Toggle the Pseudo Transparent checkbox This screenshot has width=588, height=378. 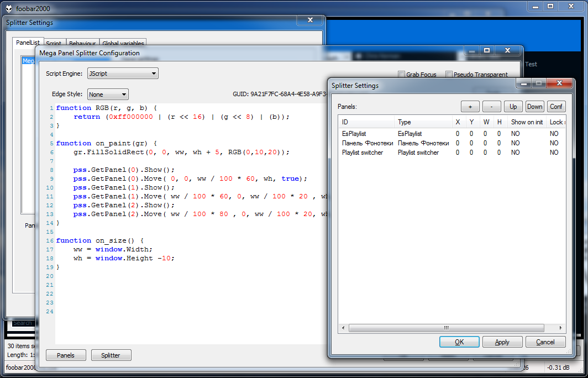(x=449, y=75)
